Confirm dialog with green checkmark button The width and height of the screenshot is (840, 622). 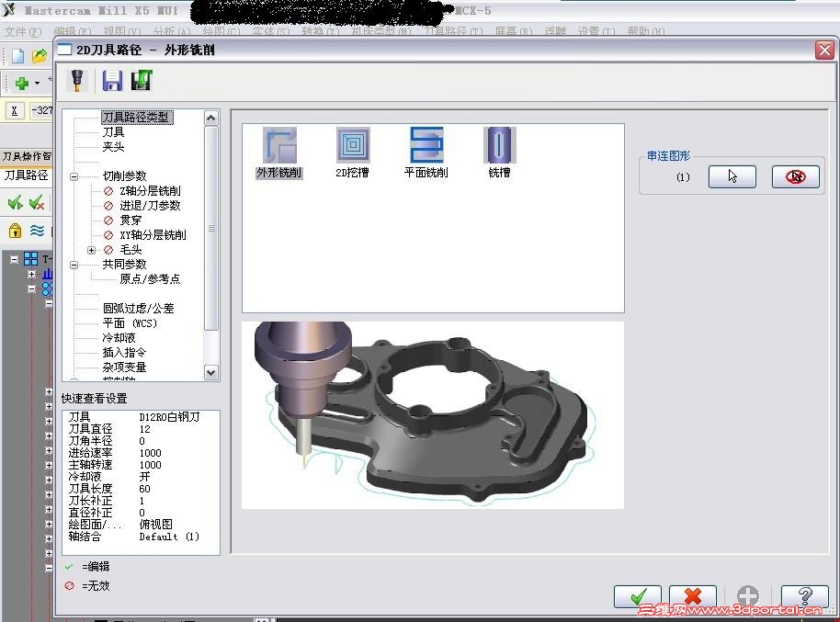coord(638,595)
